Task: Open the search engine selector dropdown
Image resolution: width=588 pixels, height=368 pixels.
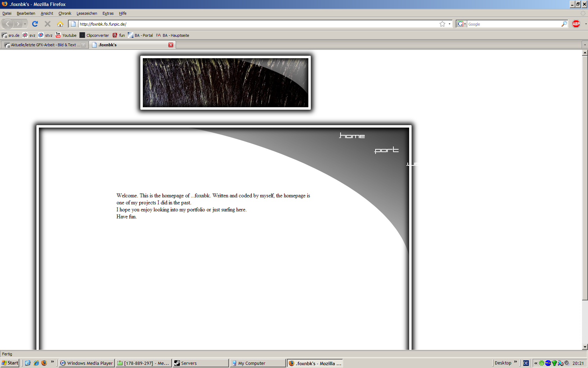Action: 462,24
